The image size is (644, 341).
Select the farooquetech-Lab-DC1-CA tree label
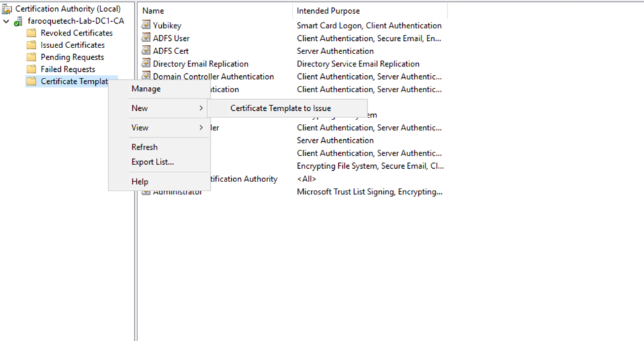point(75,21)
